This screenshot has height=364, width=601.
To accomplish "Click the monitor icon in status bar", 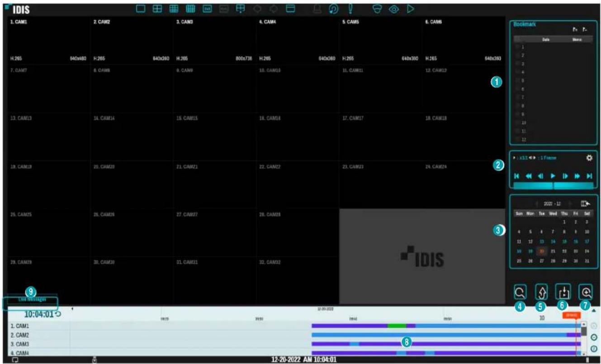I will [x=15, y=360].
